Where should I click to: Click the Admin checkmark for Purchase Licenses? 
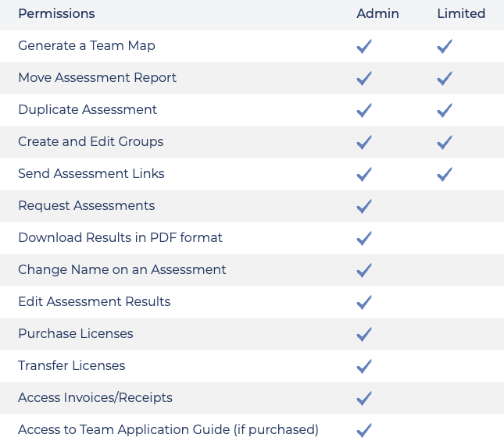point(364,334)
